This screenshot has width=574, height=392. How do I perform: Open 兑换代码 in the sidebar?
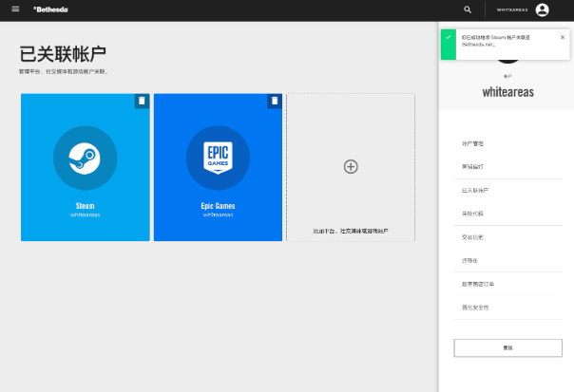click(x=507, y=214)
